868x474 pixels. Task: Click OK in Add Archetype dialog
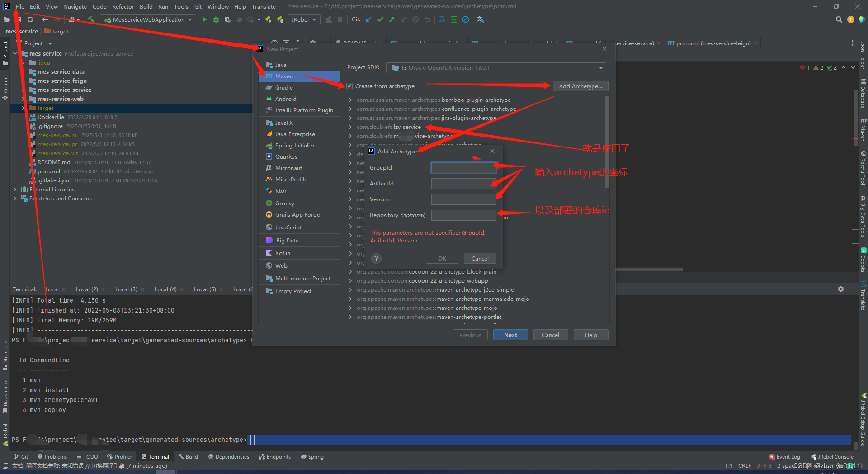442,258
